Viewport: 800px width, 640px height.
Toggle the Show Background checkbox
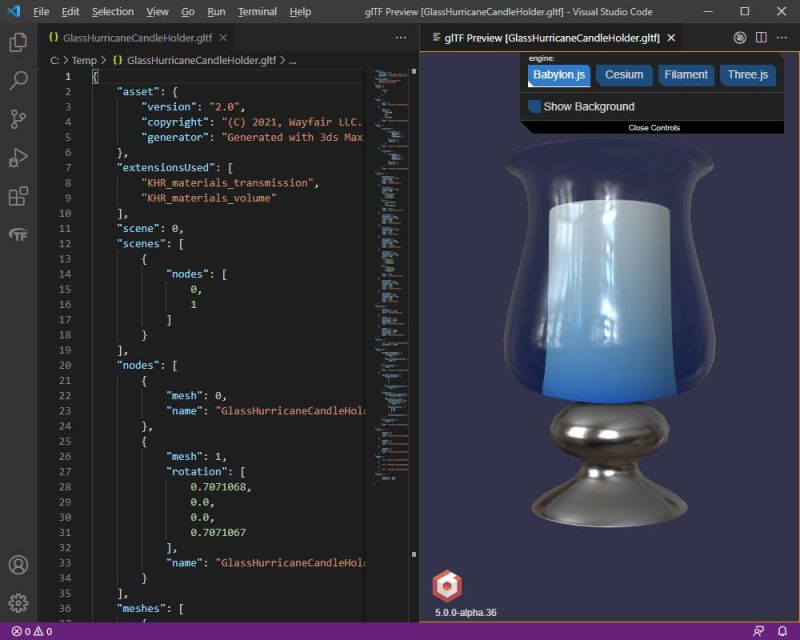tap(534, 106)
